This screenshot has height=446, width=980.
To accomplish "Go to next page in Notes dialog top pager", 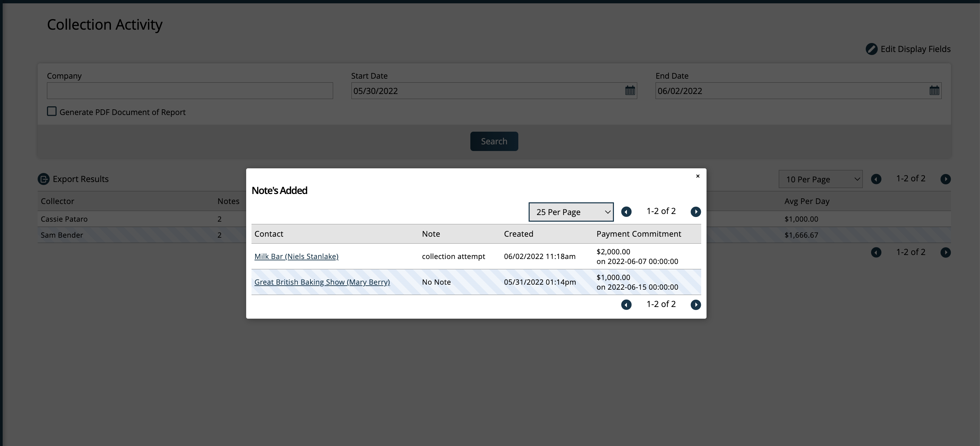I will (696, 212).
